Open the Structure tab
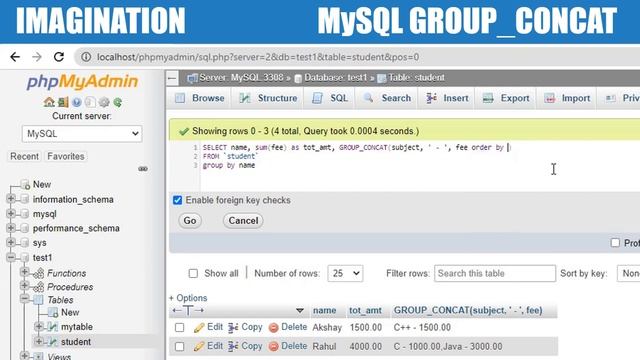Image resolution: width=640 pixels, height=360 pixels. (x=269, y=98)
